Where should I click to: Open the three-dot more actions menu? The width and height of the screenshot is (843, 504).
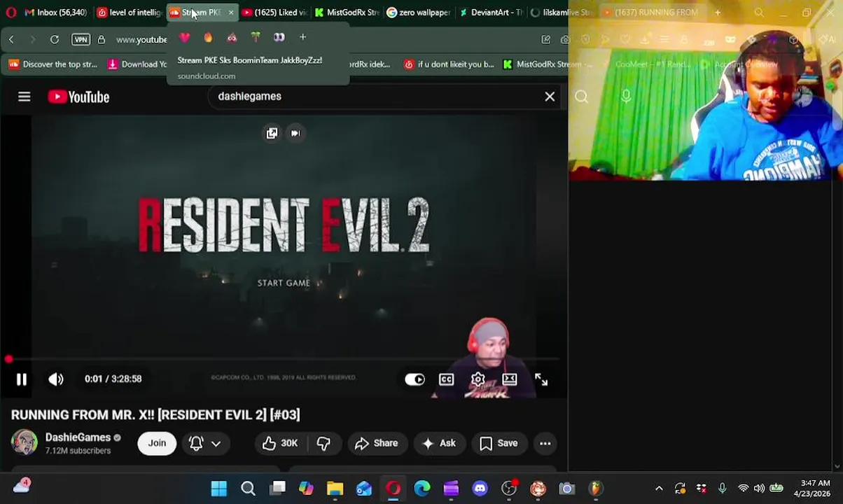click(545, 443)
